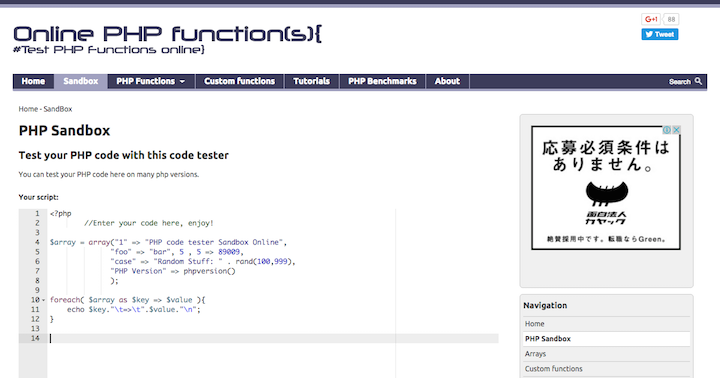Click the '<?php' opening tag in editor

coord(61,214)
